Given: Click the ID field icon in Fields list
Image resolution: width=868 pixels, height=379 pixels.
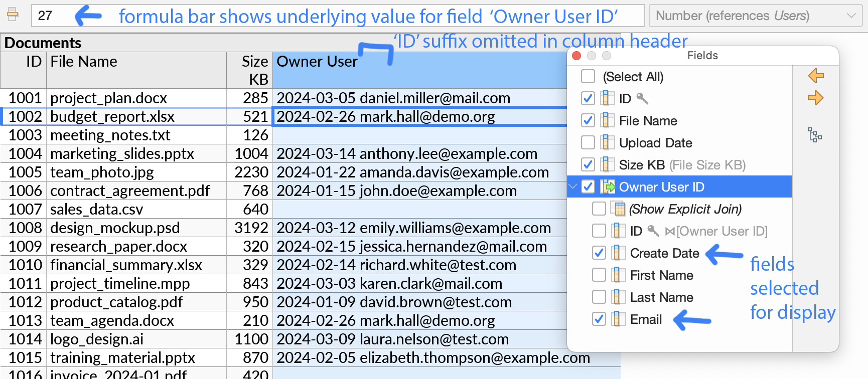Looking at the screenshot, I should [608, 98].
